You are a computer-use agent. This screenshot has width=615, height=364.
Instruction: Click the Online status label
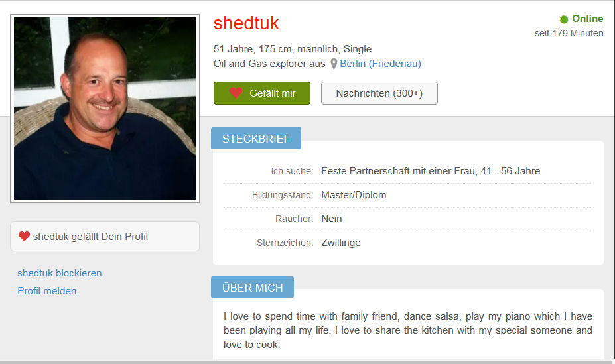(x=587, y=19)
